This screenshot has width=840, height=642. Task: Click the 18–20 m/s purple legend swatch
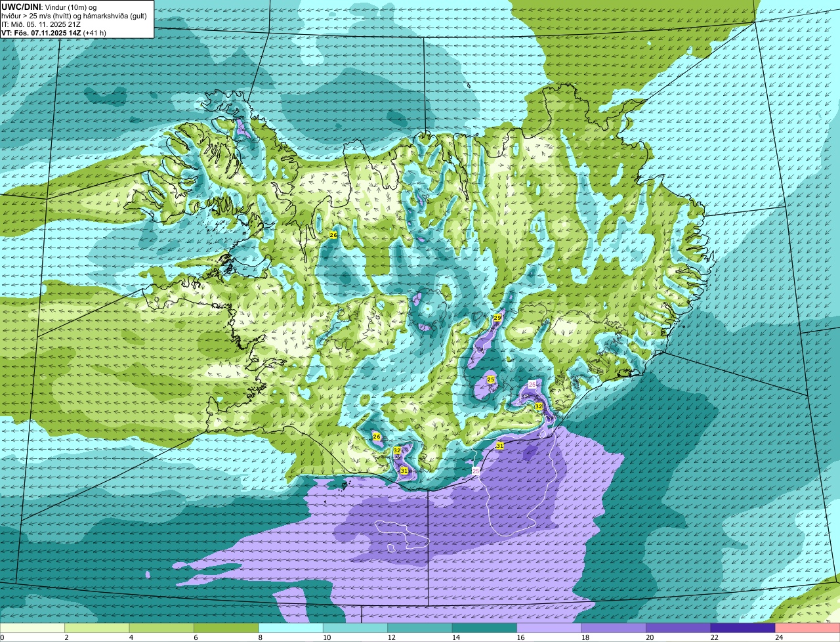click(614, 628)
